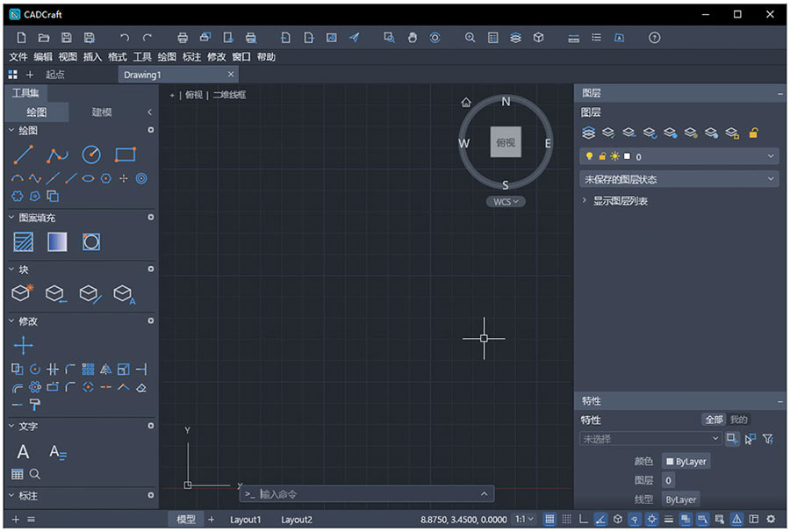Open the WCS coordinate system dropdown
Screen dimensions: 790x532
[x=506, y=202]
